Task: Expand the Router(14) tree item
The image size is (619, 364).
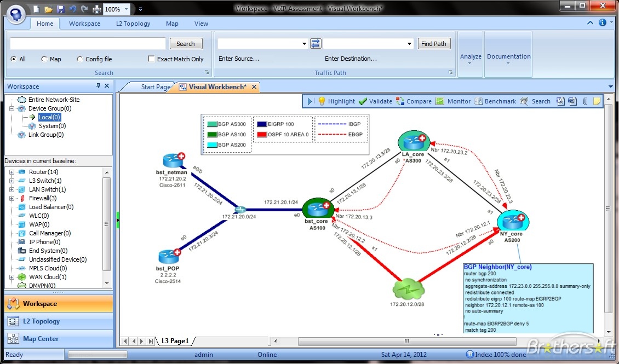Action: 12,171
